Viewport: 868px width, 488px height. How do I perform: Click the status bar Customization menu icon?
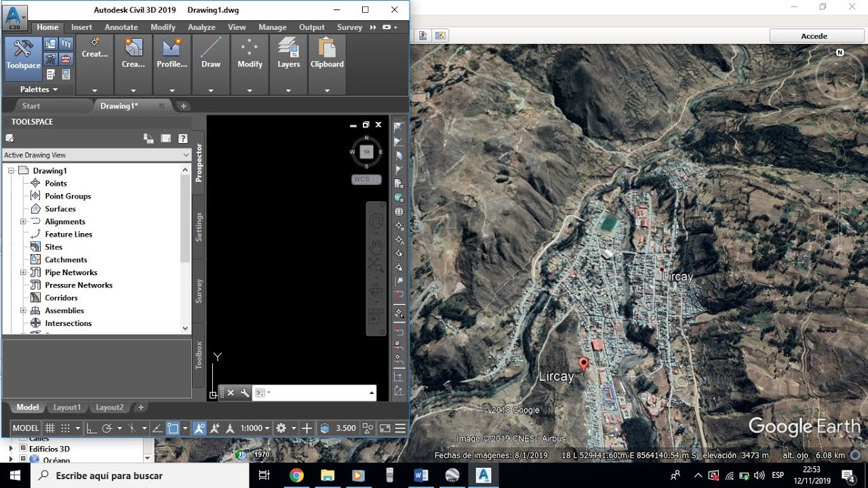pos(400,428)
